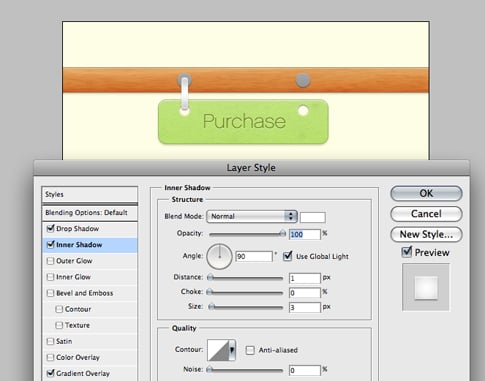The image size is (485, 381).
Task: Click the Noise slider handle
Action: [210, 369]
